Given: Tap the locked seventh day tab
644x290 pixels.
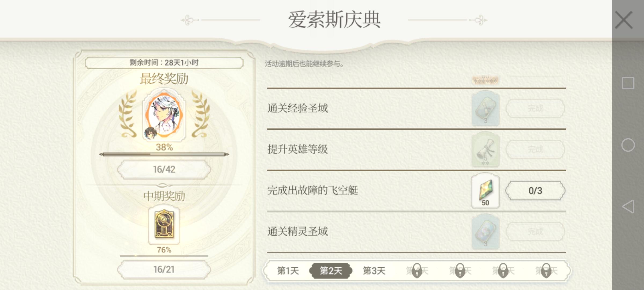Looking at the screenshot, I should point(546,271).
